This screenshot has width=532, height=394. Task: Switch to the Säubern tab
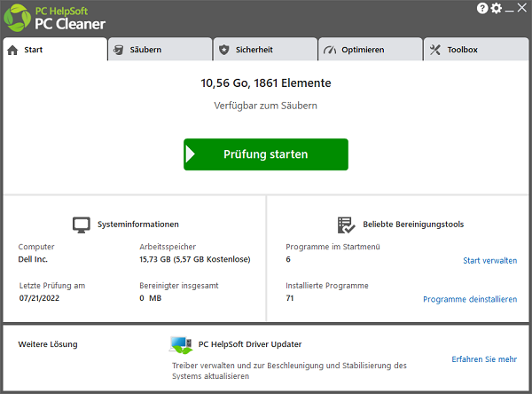160,50
